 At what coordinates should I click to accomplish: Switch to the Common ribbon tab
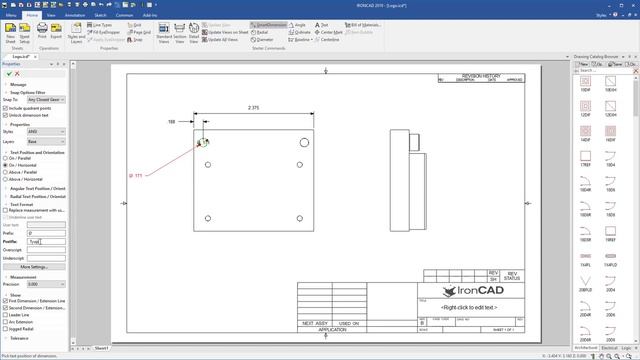coord(124,15)
